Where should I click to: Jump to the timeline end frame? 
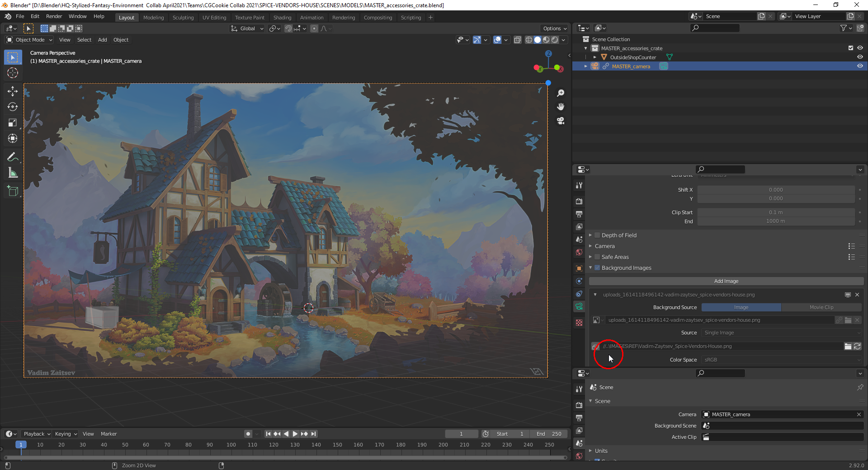click(x=313, y=434)
